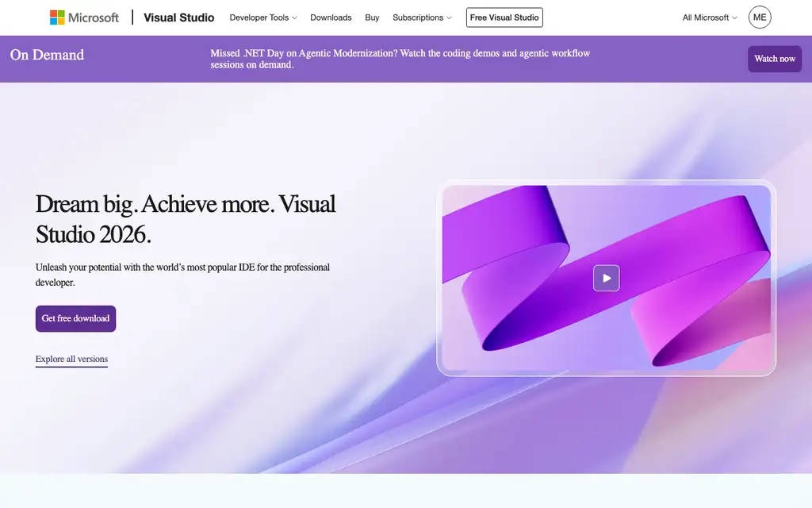Click the Free Visual Studio button

click(x=504, y=17)
